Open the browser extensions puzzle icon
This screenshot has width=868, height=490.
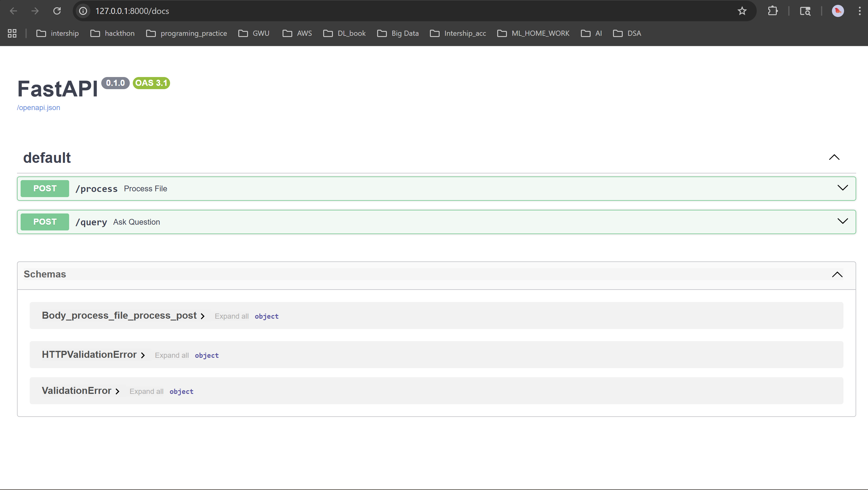(772, 11)
